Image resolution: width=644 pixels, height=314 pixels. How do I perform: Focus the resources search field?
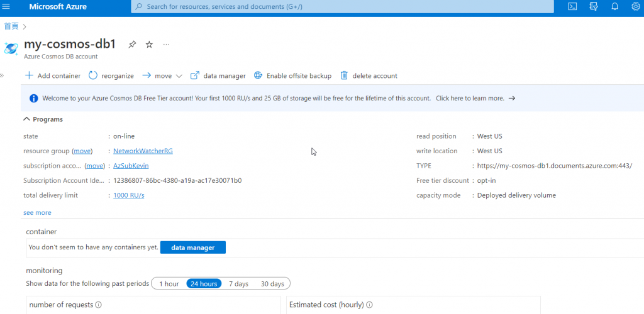pyautogui.click(x=343, y=6)
